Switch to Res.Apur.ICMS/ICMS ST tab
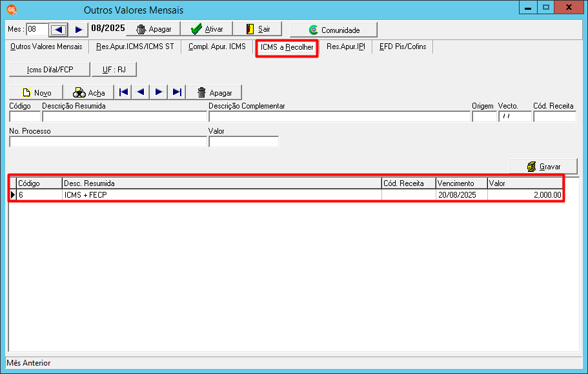588x374 pixels. (x=135, y=47)
